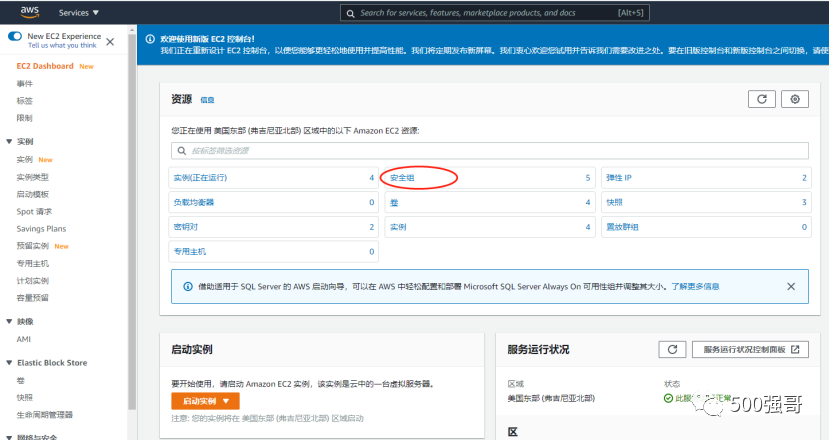Open 服务运行状况控制面板 button

(x=750, y=349)
